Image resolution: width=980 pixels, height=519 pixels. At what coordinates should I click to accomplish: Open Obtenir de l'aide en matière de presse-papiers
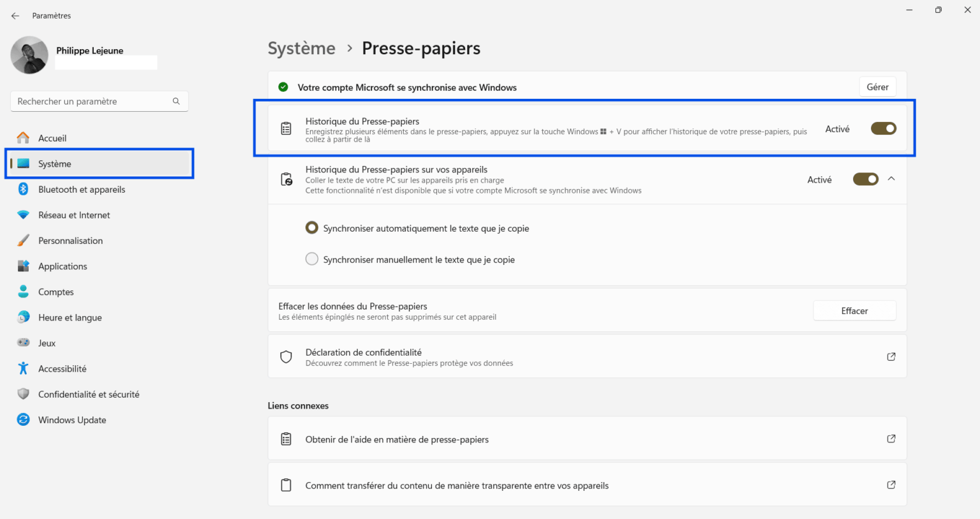click(x=587, y=439)
